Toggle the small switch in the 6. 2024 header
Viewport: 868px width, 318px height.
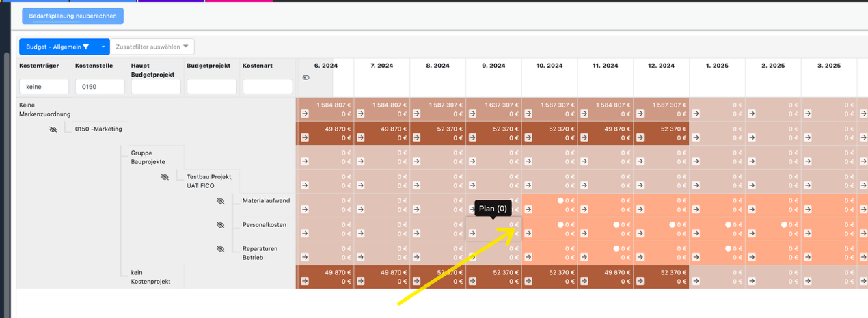tap(305, 78)
